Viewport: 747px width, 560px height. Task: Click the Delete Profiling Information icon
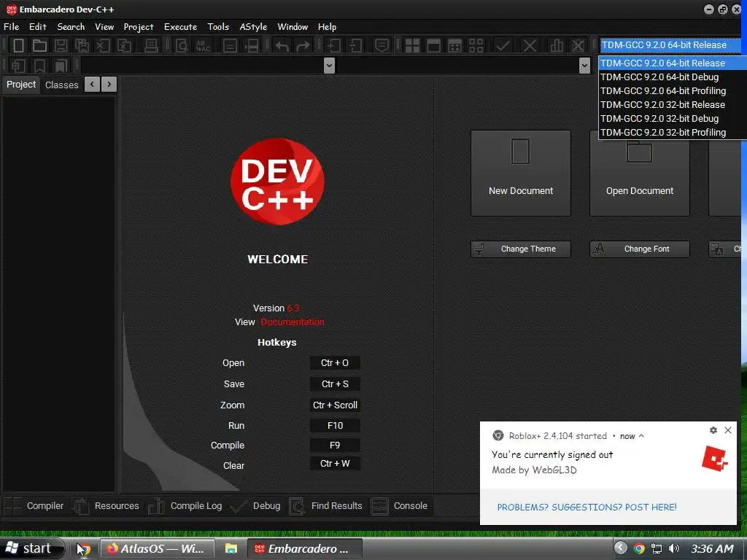pos(578,46)
